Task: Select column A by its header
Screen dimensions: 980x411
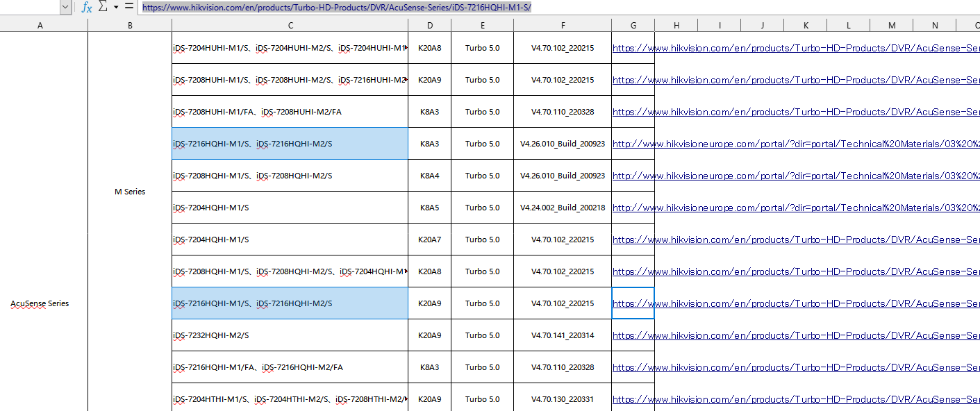Action: coord(40,26)
